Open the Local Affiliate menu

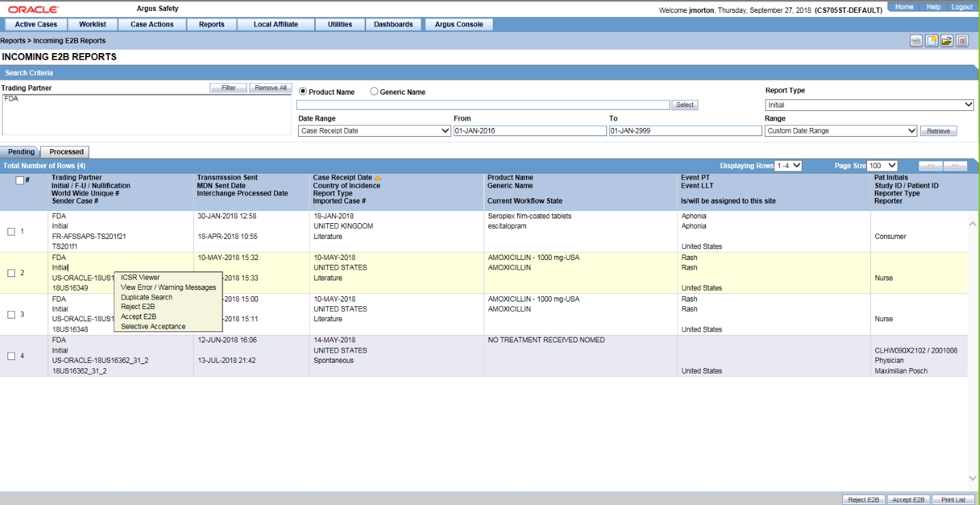click(276, 25)
